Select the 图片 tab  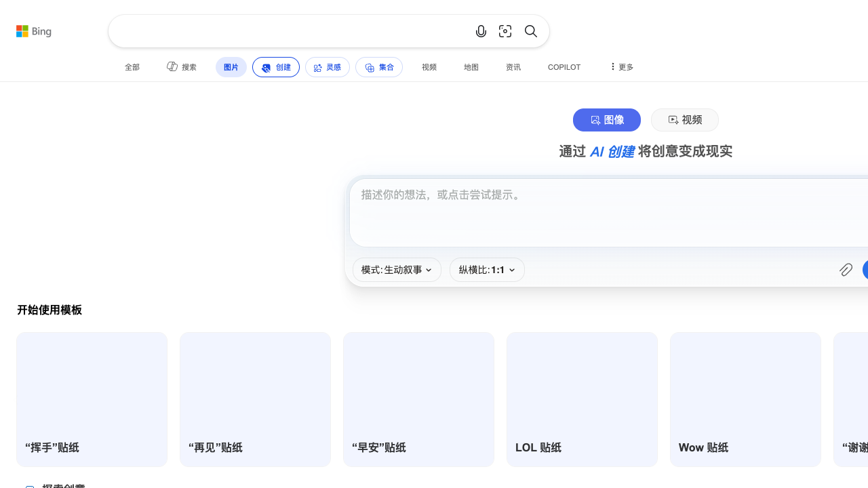231,67
